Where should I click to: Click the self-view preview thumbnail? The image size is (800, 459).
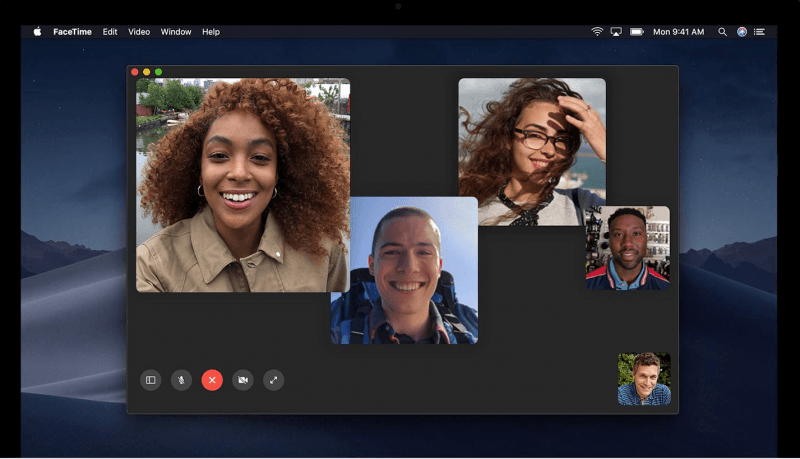[x=644, y=379]
